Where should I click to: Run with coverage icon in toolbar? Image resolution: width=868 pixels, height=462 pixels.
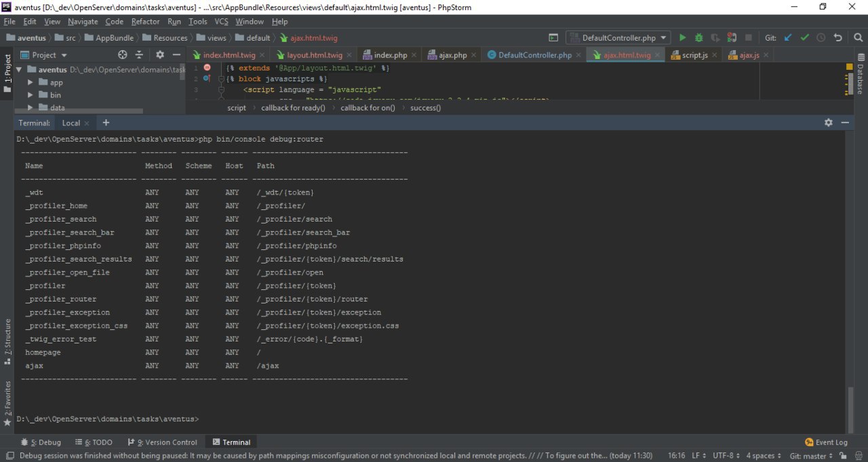715,38
